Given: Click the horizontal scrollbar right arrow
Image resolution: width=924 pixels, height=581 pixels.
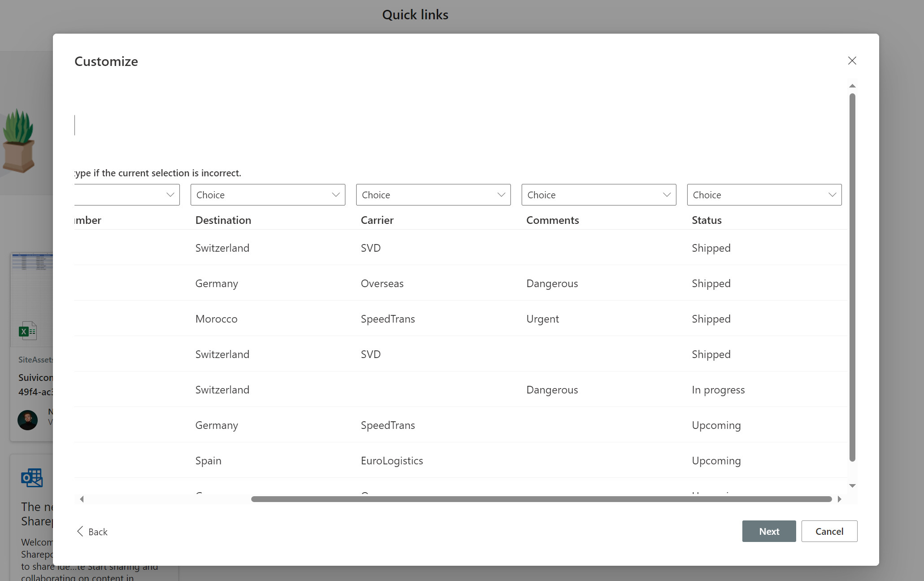Looking at the screenshot, I should (x=839, y=499).
